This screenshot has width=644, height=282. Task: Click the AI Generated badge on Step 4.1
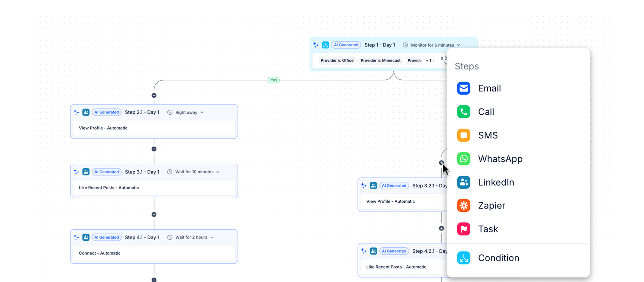107,237
